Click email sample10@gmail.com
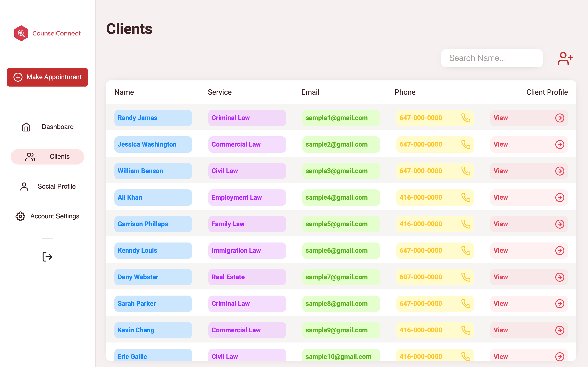The height and width of the screenshot is (367, 588). (341, 355)
